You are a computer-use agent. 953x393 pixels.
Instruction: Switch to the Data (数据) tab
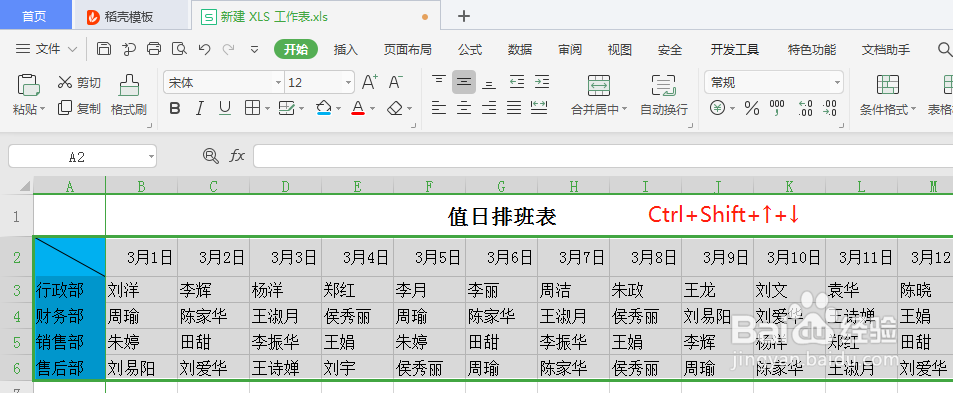520,50
